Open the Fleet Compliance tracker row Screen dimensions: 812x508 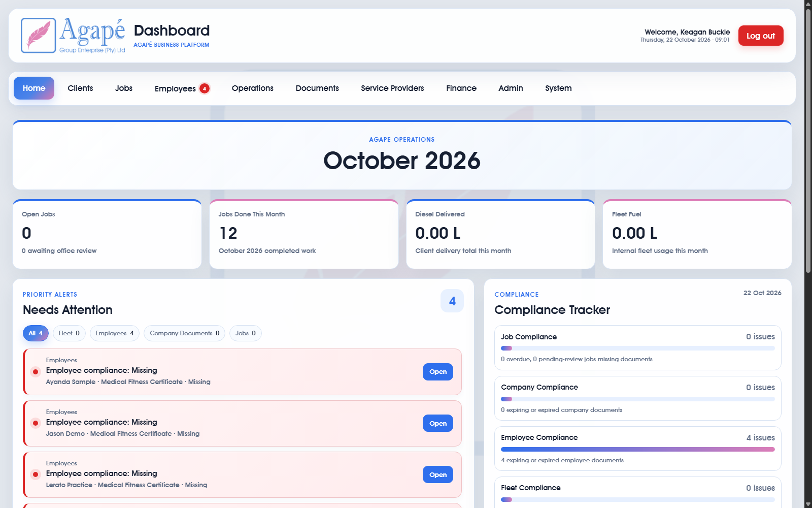point(638,492)
